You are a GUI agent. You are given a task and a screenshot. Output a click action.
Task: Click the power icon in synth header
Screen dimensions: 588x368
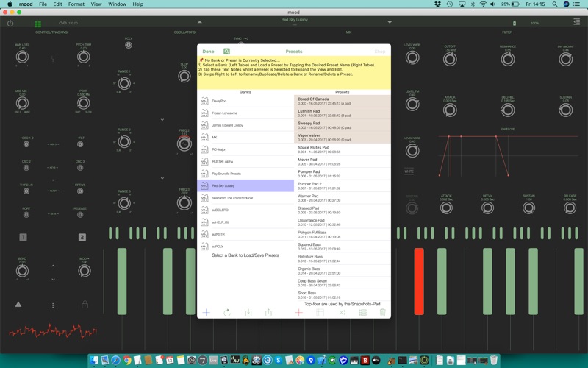pyautogui.click(x=10, y=24)
